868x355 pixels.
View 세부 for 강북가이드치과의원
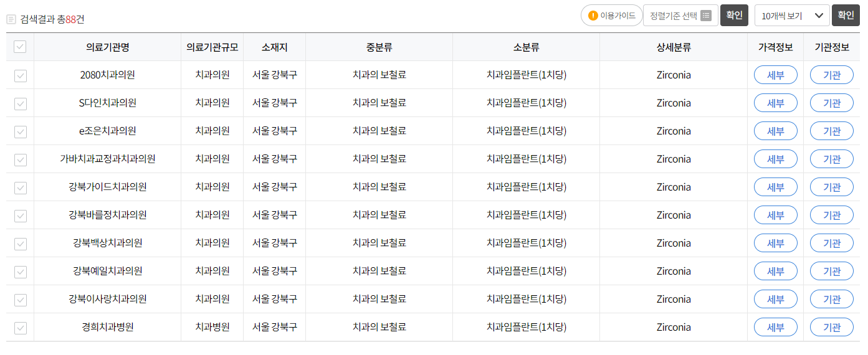click(776, 187)
